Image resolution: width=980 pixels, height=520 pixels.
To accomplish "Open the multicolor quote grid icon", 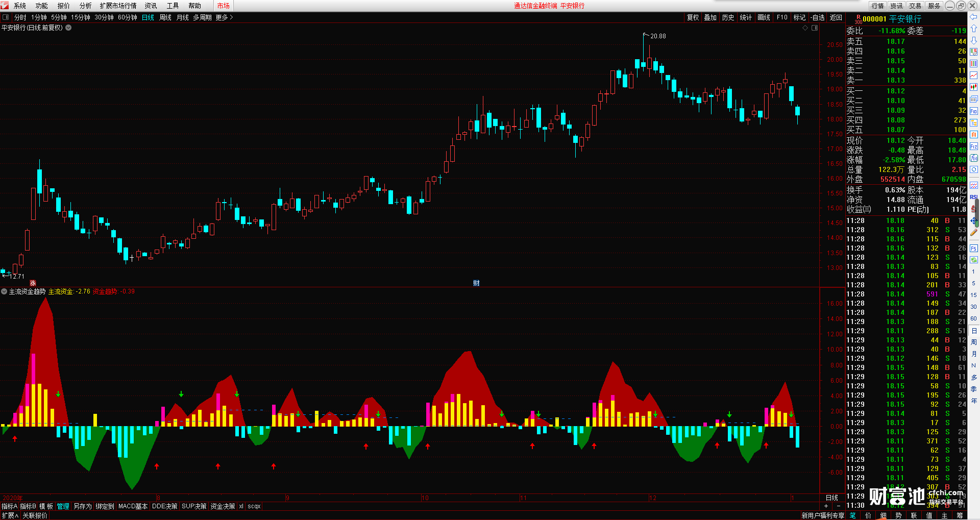I will (973, 52).
